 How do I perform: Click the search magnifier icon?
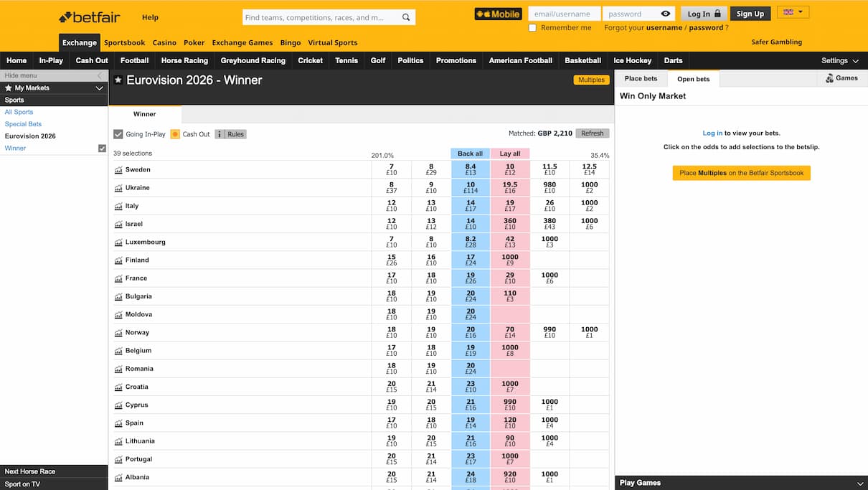[406, 17]
